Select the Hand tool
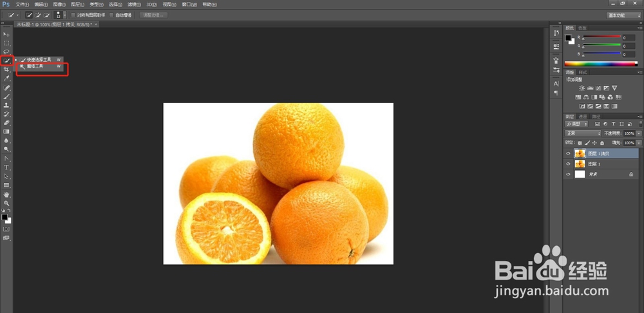The image size is (644, 313). tap(6, 194)
